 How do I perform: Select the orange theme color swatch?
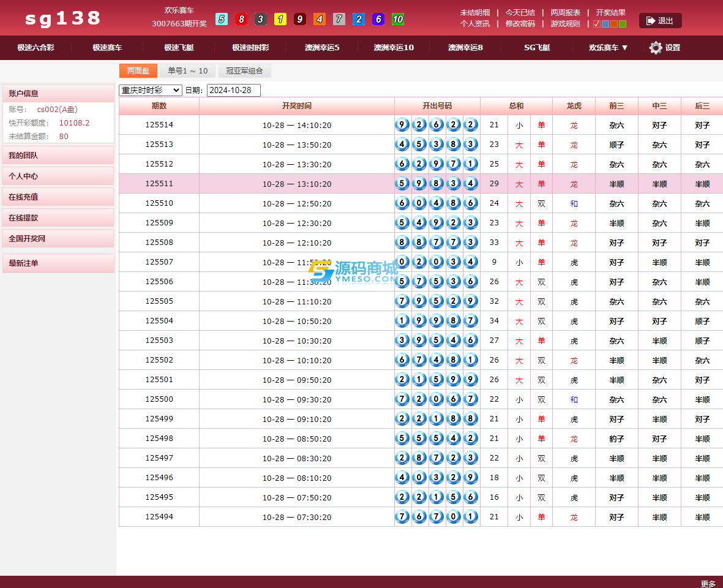click(x=613, y=24)
